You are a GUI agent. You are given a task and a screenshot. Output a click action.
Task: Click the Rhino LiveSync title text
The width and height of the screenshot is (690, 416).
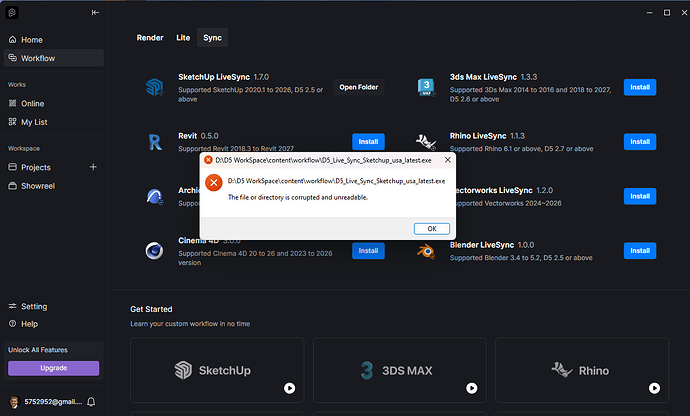478,136
